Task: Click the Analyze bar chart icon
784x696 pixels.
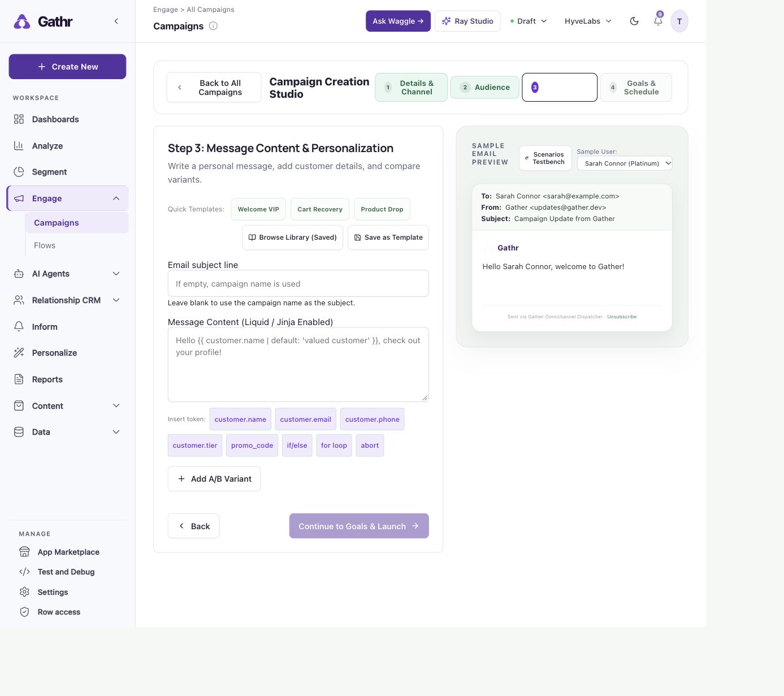Action: (x=19, y=146)
